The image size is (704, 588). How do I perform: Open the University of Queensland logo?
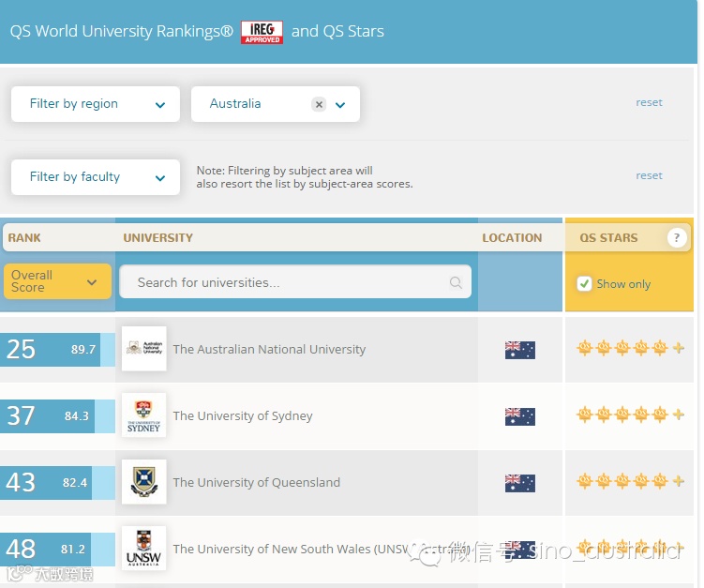click(x=144, y=481)
